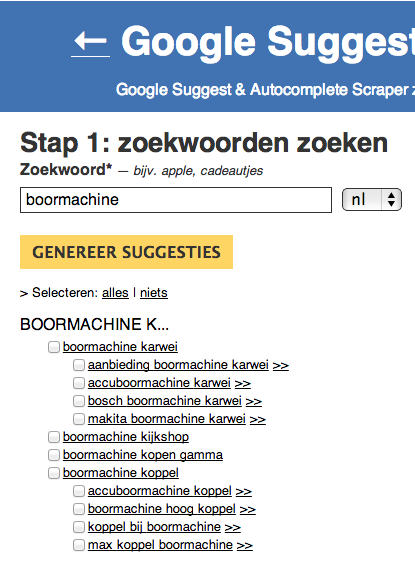415x578 pixels.
Task: Select the boormachine kopen gamma checkbox
Action: coord(54,455)
